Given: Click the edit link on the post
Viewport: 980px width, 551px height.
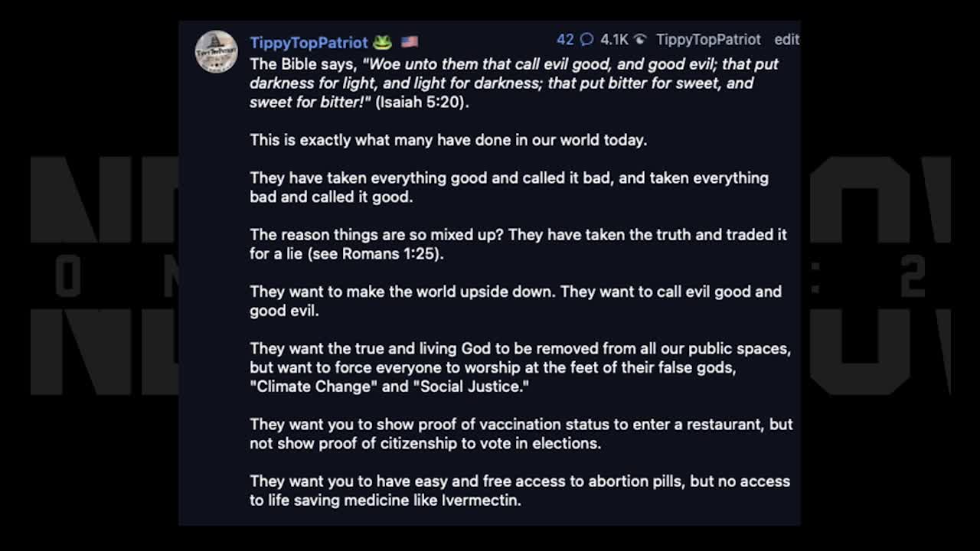Looking at the screenshot, I should point(786,40).
